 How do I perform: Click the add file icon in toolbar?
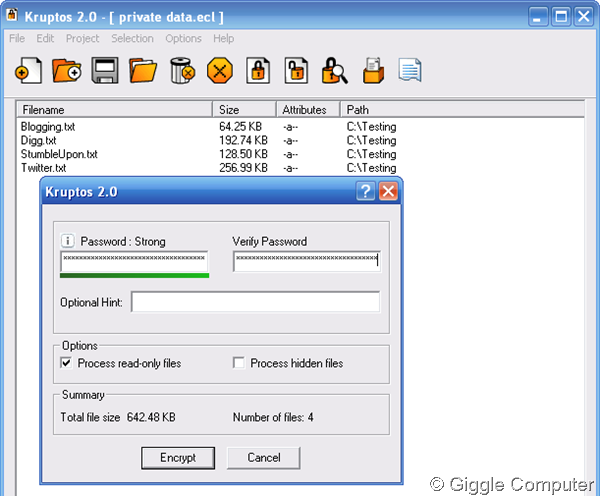[x=29, y=70]
